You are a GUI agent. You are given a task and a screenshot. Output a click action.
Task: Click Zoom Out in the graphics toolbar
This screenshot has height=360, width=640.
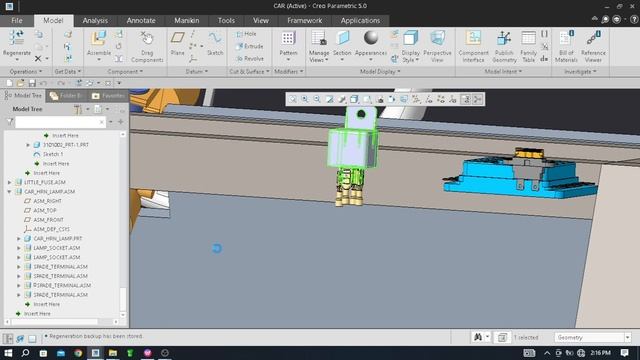click(317, 99)
